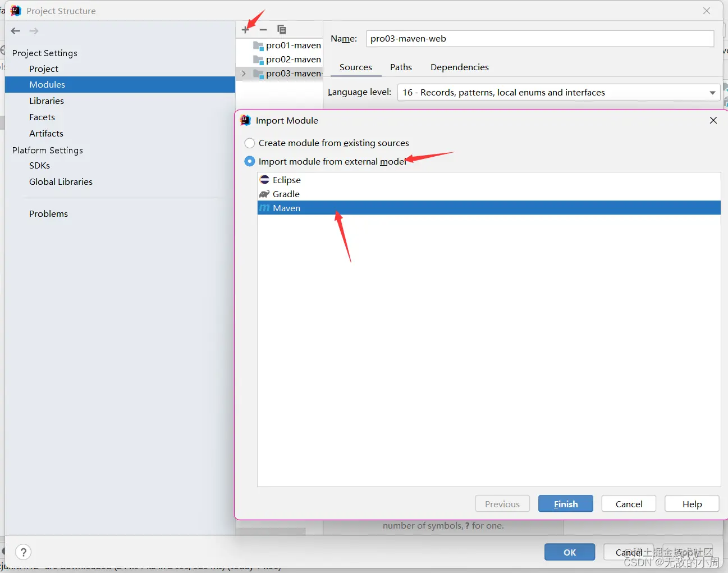Open Artifacts settings page
Image resolution: width=728 pixels, height=573 pixels.
(x=46, y=133)
